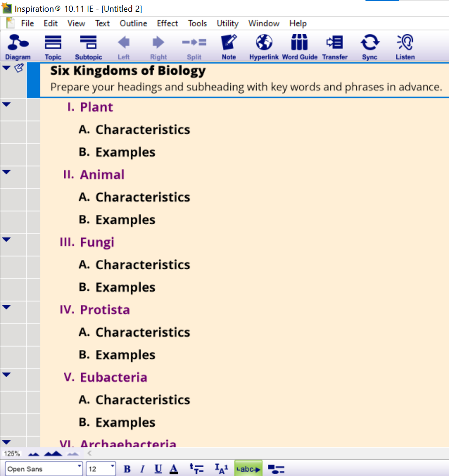Select the Animal heading

click(x=102, y=175)
